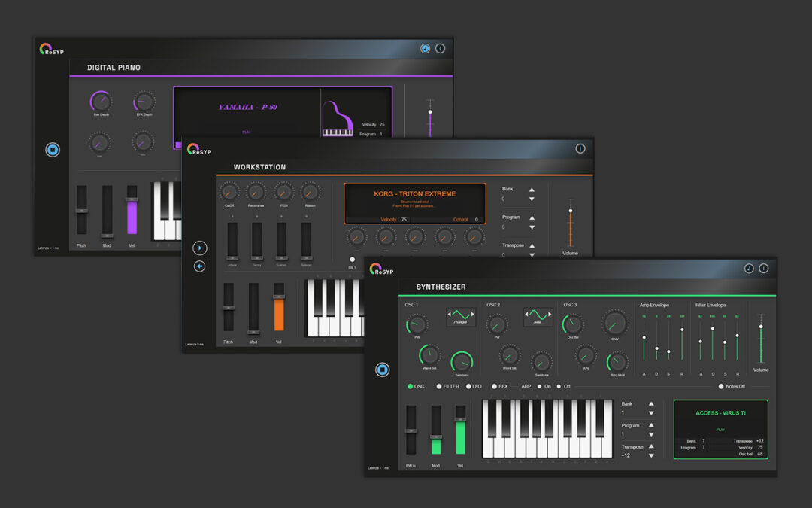812x508 pixels.
Task: Select previous waveform for OSC 2 Sine
Action: pos(526,314)
